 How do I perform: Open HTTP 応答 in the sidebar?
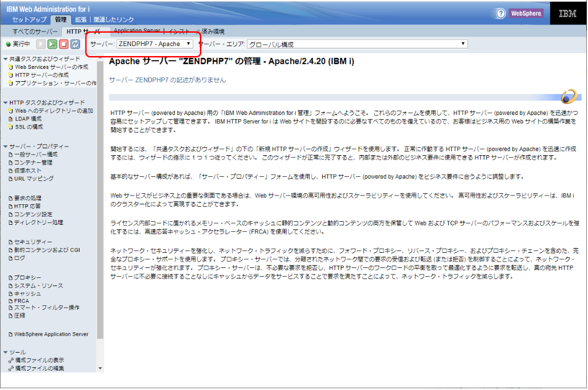(27, 207)
